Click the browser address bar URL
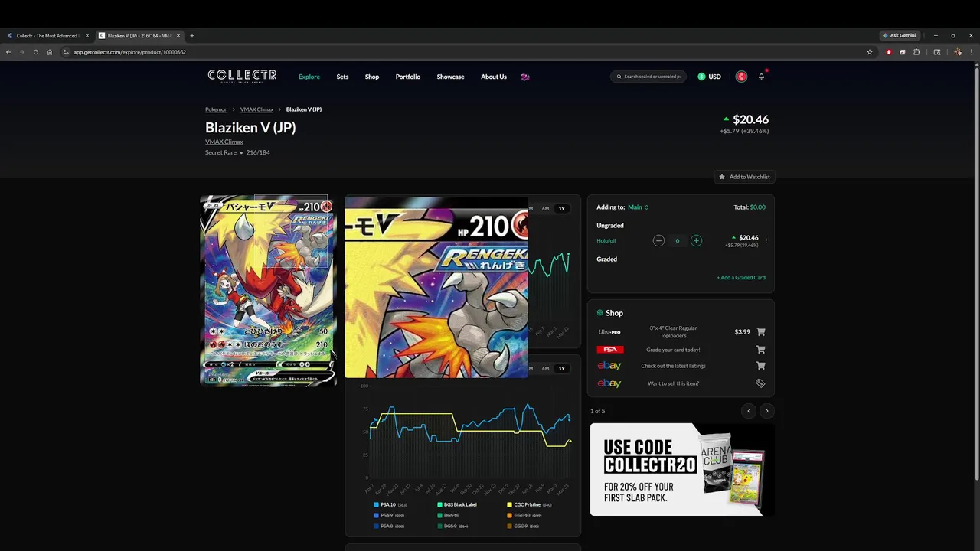This screenshot has height=551, width=980. pos(129,52)
